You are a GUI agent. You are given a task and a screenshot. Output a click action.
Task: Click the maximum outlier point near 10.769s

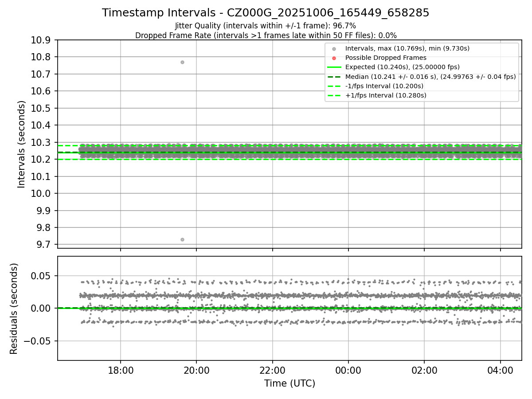point(182,62)
